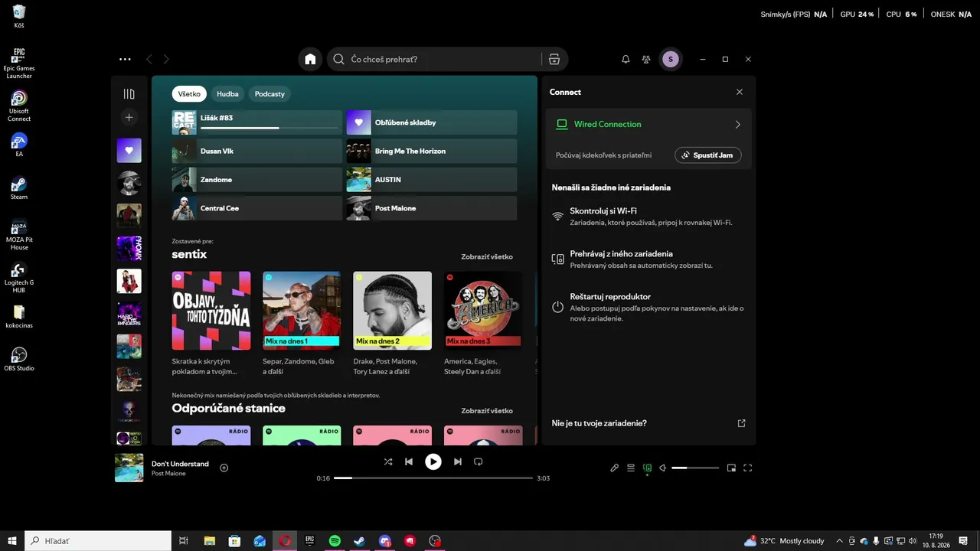Image resolution: width=980 pixels, height=551 pixels.
Task: Create playlist with the plus button
Action: 129,118
